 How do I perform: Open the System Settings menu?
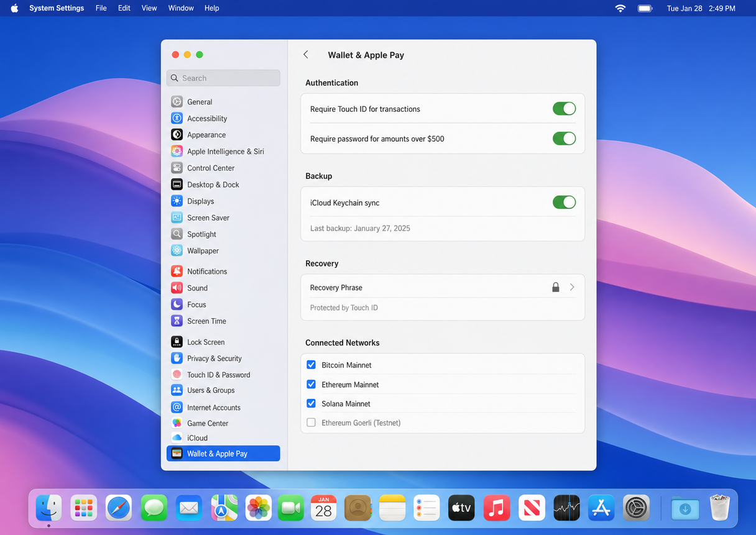click(x=57, y=8)
